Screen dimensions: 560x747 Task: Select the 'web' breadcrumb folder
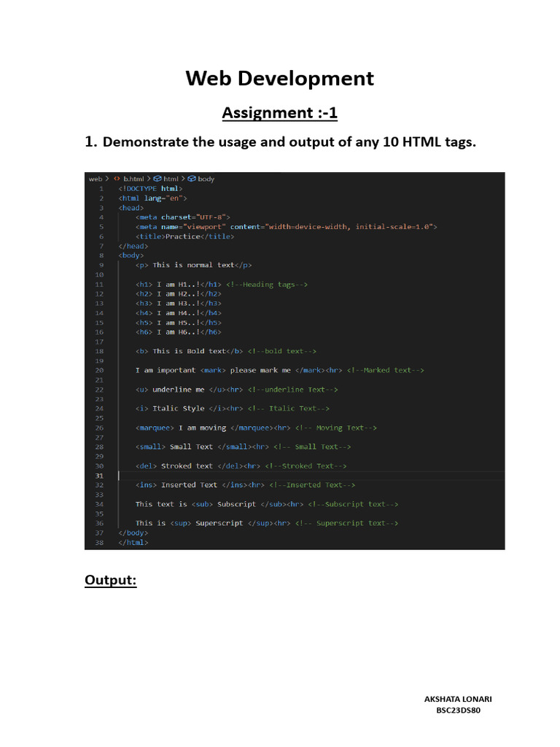[x=96, y=179]
